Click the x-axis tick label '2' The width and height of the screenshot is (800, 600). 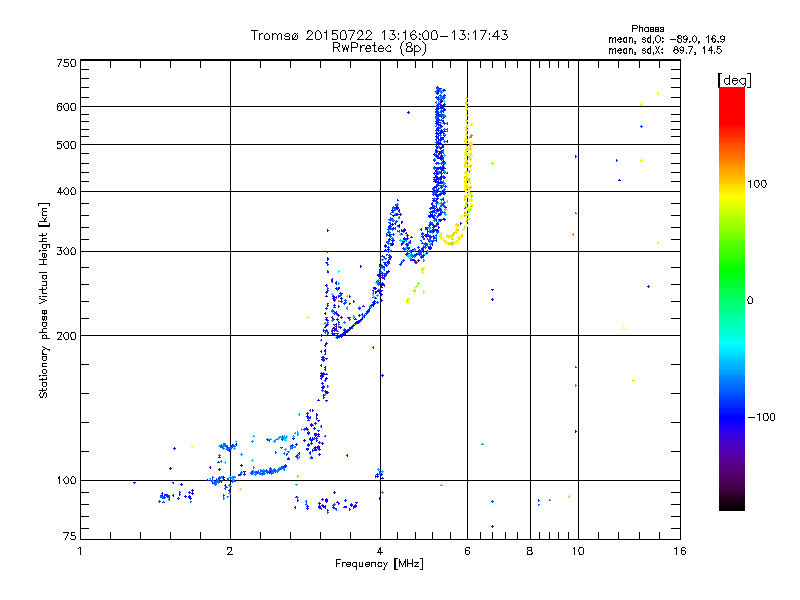tap(230, 551)
